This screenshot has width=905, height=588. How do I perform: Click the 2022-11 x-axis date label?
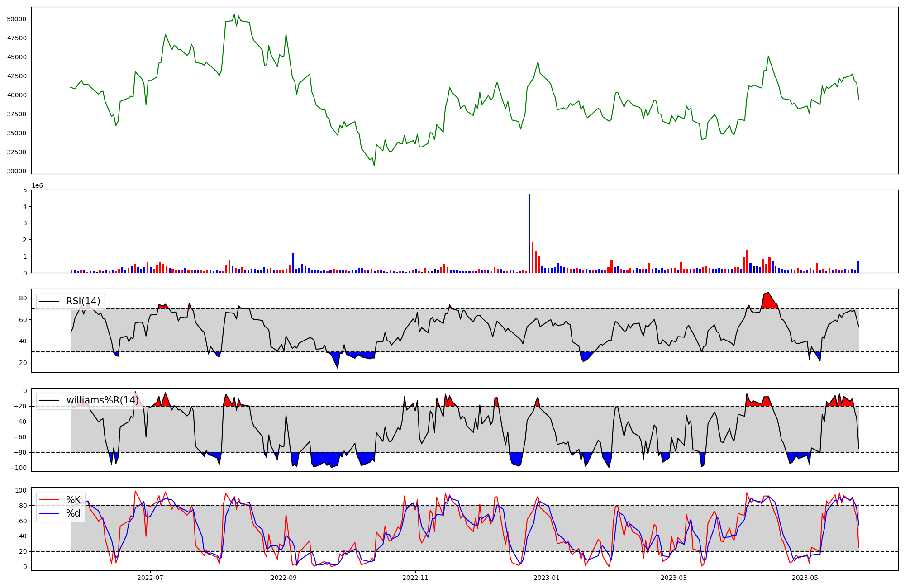415,578
